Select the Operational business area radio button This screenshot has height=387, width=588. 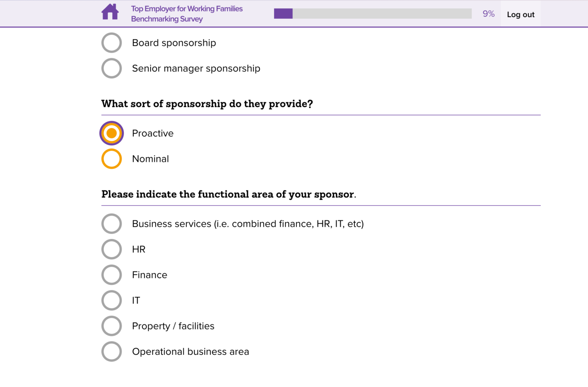coord(111,351)
